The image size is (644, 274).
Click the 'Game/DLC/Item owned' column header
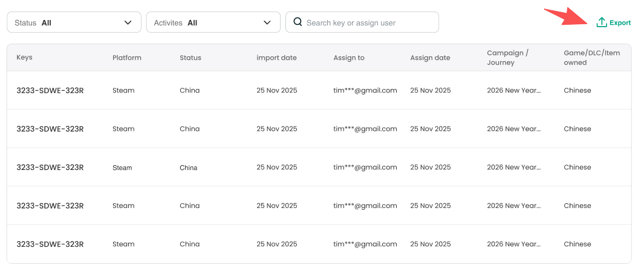click(591, 57)
